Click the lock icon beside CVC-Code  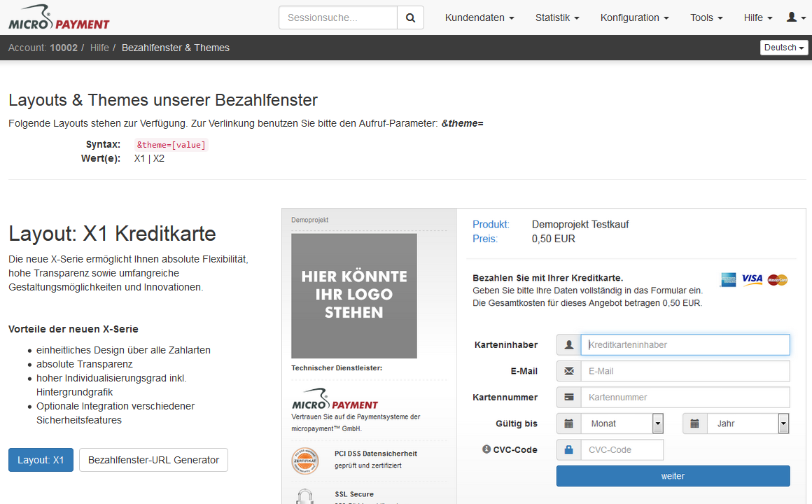pos(568,449)
